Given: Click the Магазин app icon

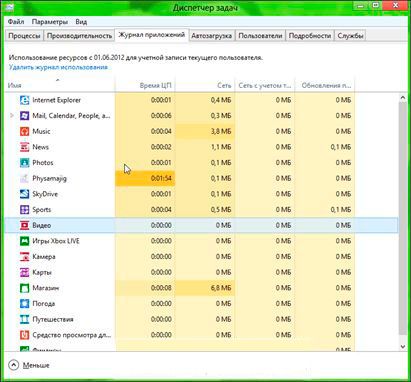Looking at the screenshot, I should pos(24,288).
